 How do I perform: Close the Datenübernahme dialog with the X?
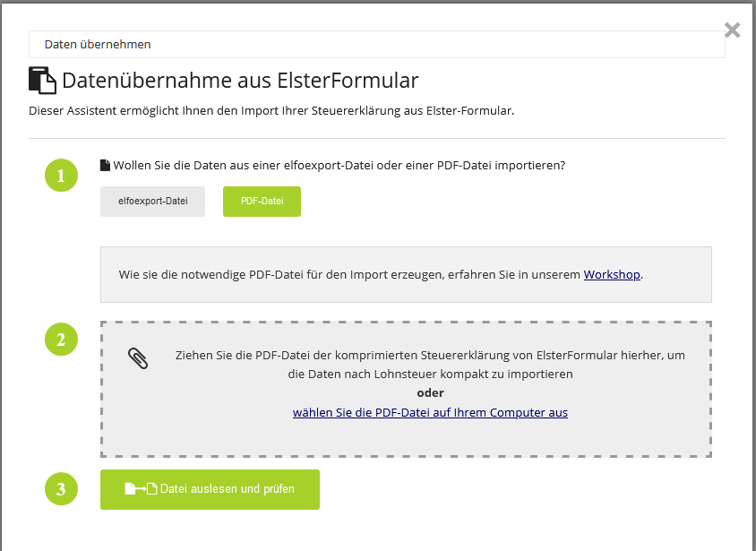733,30
